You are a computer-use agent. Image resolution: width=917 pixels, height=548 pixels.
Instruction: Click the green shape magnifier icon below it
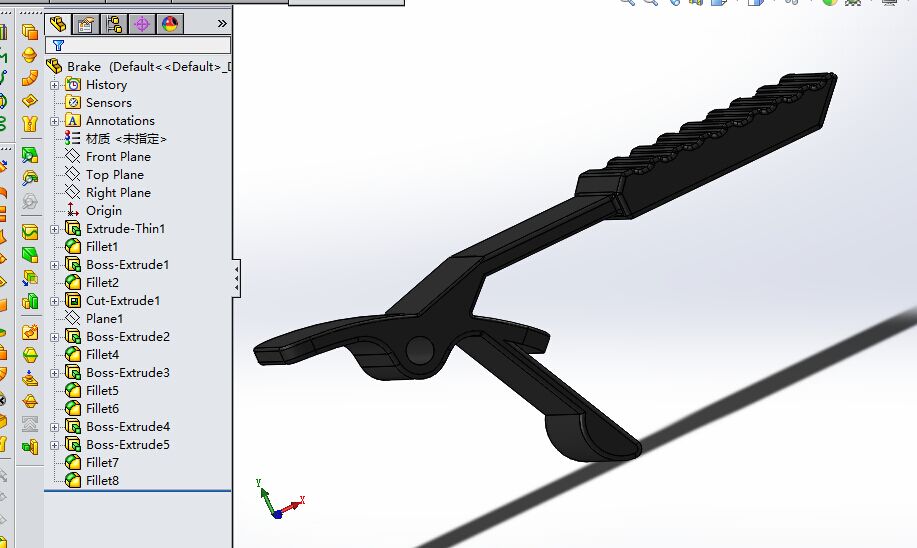coord(30,178)
